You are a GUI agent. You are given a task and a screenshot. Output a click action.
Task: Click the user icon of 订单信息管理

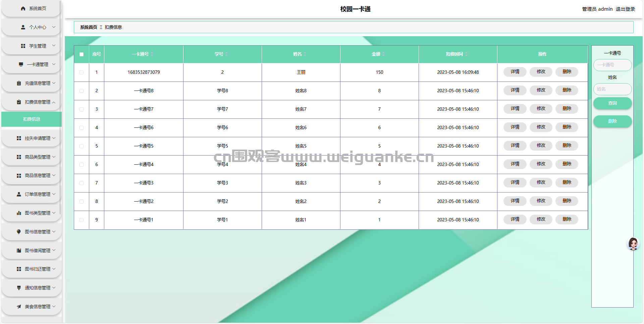click(x=19, y=194)
